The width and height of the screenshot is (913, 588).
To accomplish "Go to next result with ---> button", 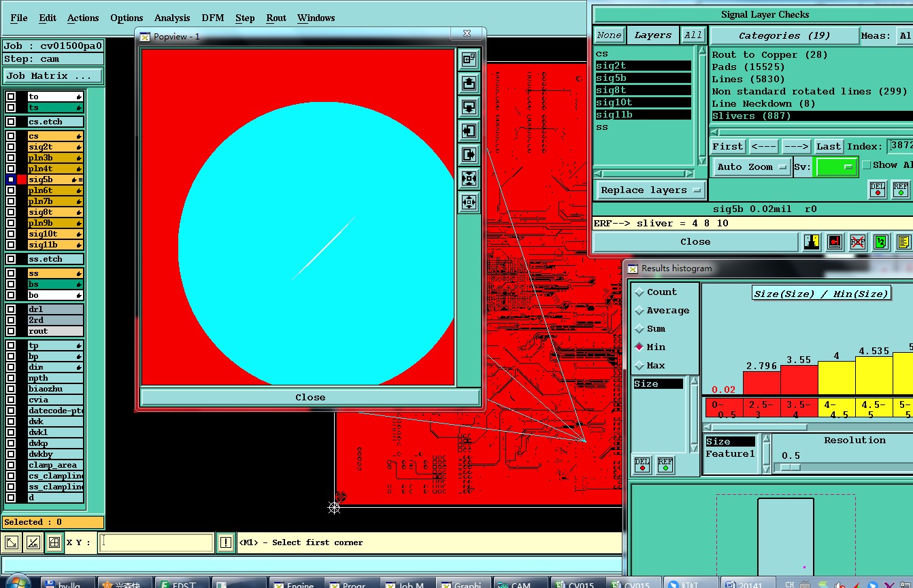I will [x=795, y=146].
